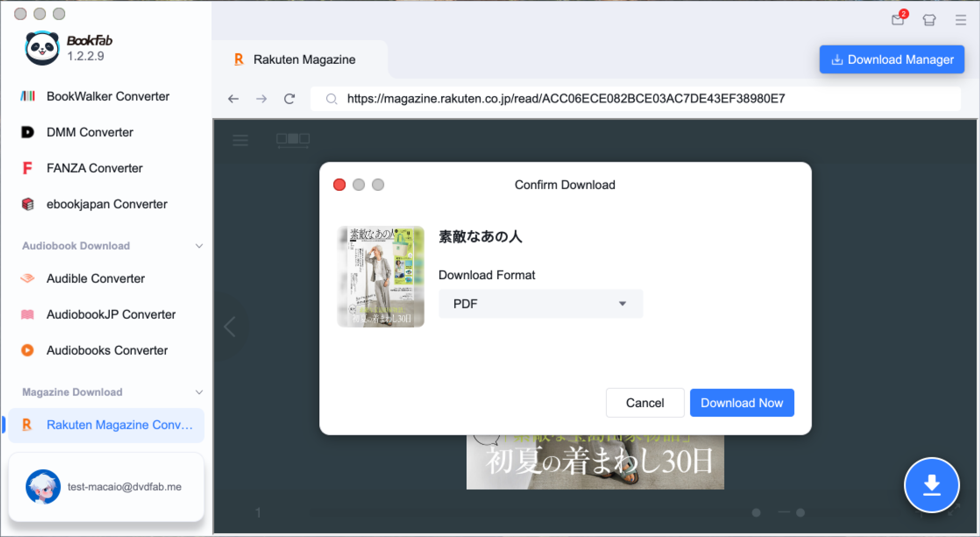
Task: Close the Confirm Download dialog
Action: [339, 185]
